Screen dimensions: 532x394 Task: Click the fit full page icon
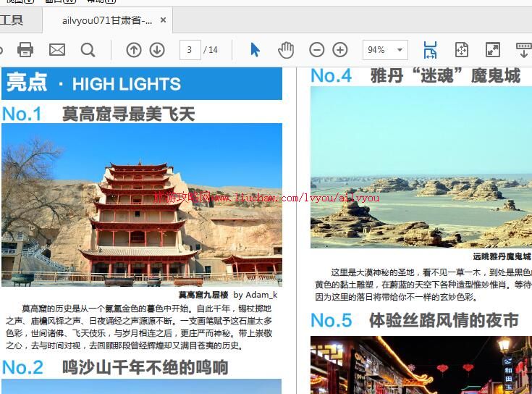462,49
